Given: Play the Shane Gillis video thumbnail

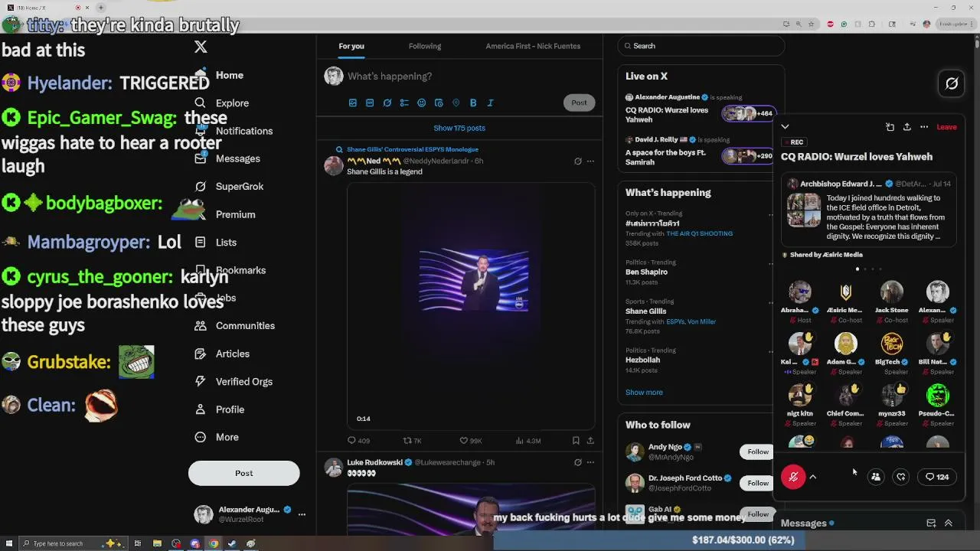Looking at the screenshot, I should 471,305.
